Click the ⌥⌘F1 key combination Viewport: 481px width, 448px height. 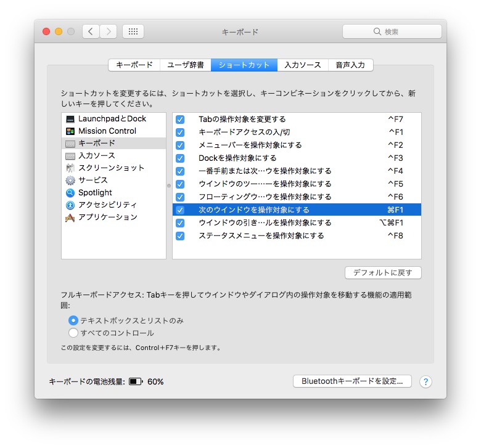(x=392, y=223)
